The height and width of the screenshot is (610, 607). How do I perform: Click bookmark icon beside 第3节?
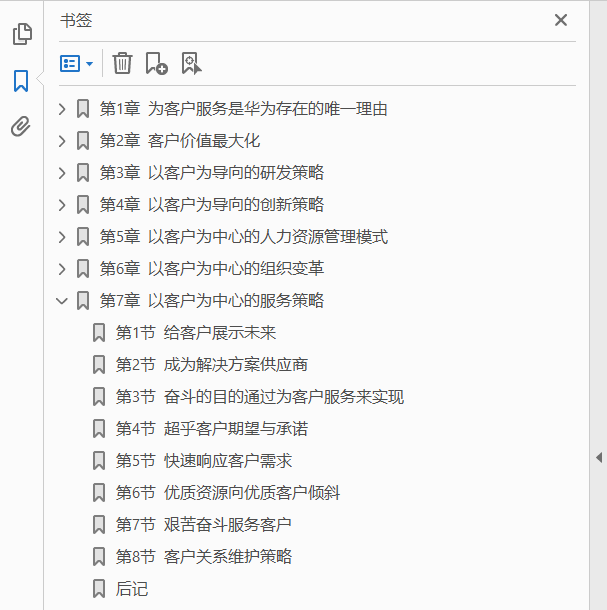click(99, 397)
